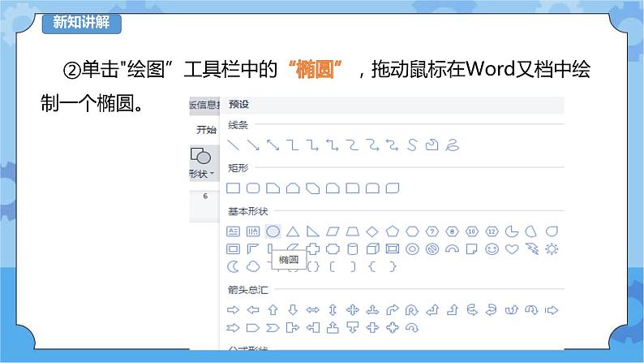Open the 形状 shapes dropdown

tap(202, 163)
